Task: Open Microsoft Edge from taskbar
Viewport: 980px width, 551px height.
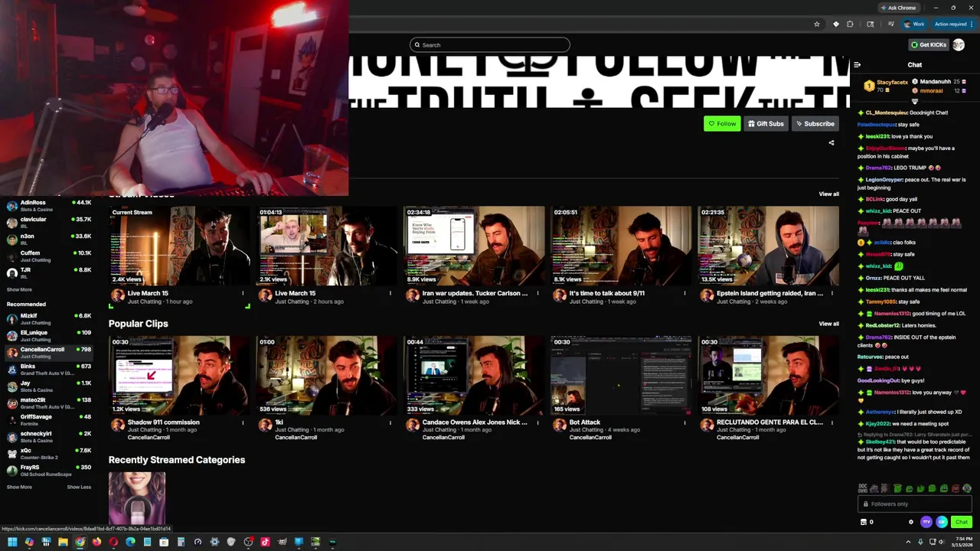Action: pyautogui.click(x=130, y=542)
